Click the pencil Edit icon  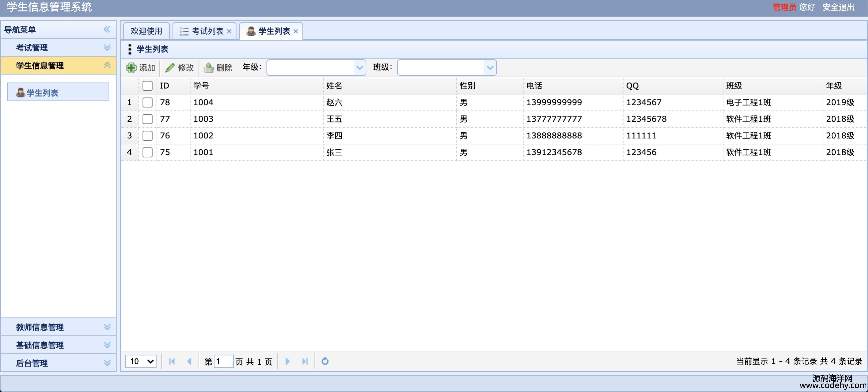170,68
